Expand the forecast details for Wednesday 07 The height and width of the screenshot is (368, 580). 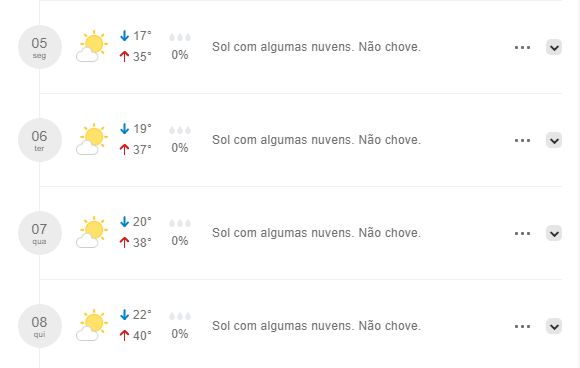(x=554, y=233)
